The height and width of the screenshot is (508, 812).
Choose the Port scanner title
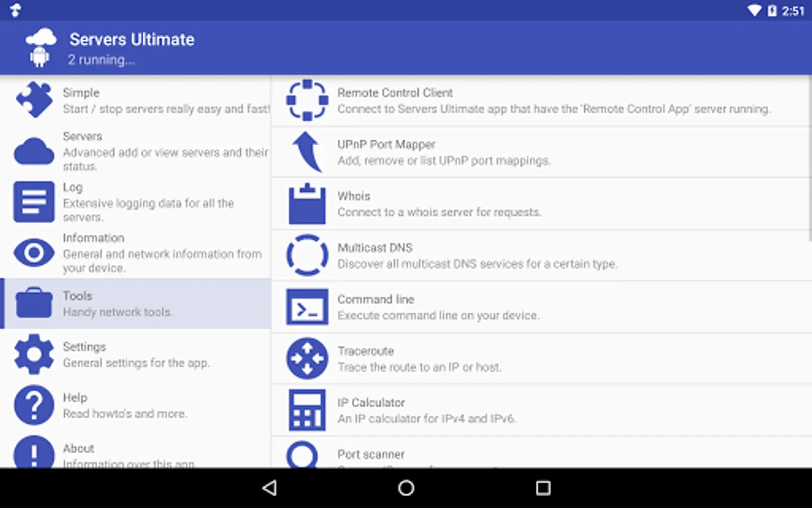371,454
